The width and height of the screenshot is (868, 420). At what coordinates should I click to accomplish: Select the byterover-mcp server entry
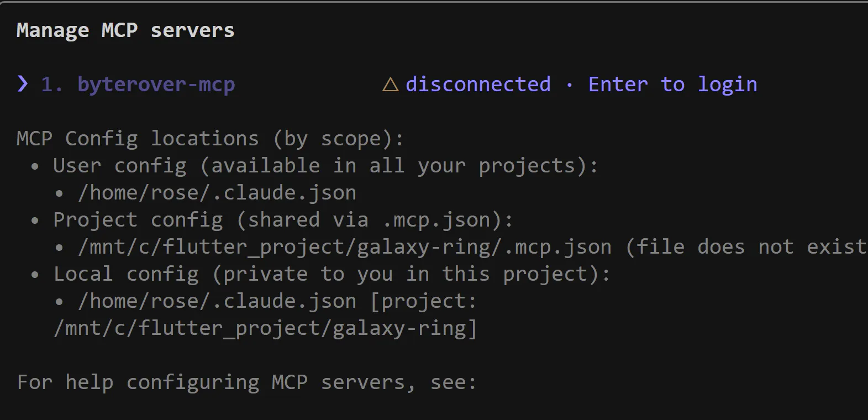point(156,85)
